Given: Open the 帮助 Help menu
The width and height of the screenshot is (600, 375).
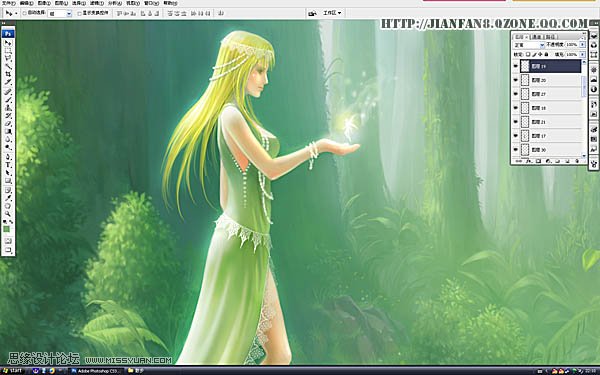Looking at the screenshot, I should 170,3.
